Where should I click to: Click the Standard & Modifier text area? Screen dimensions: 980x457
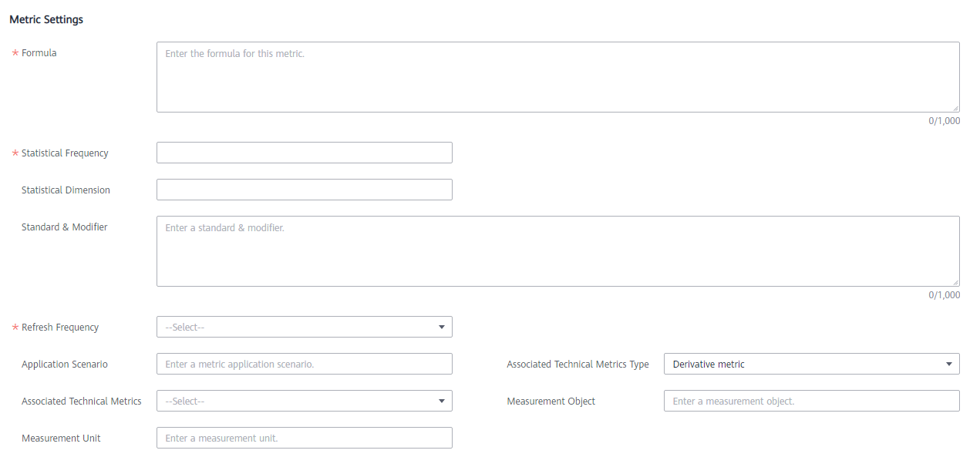click(558, 251)
